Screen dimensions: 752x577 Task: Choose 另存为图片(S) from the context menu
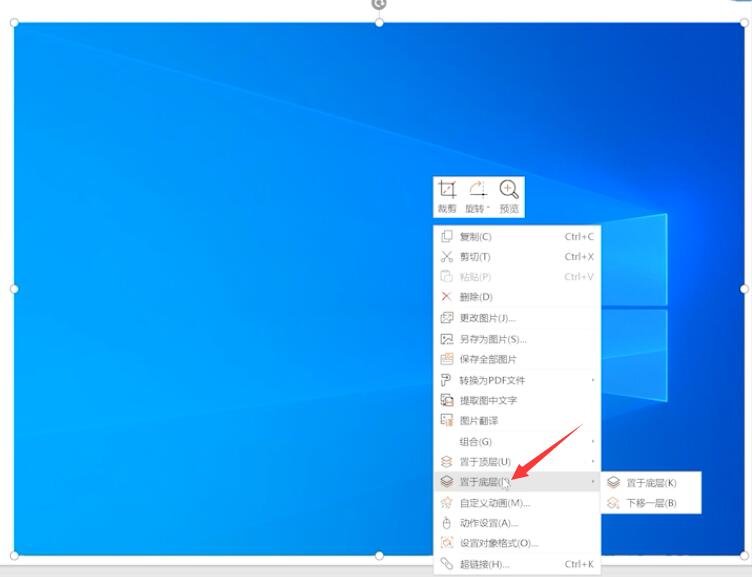click(x=517, y=339)
